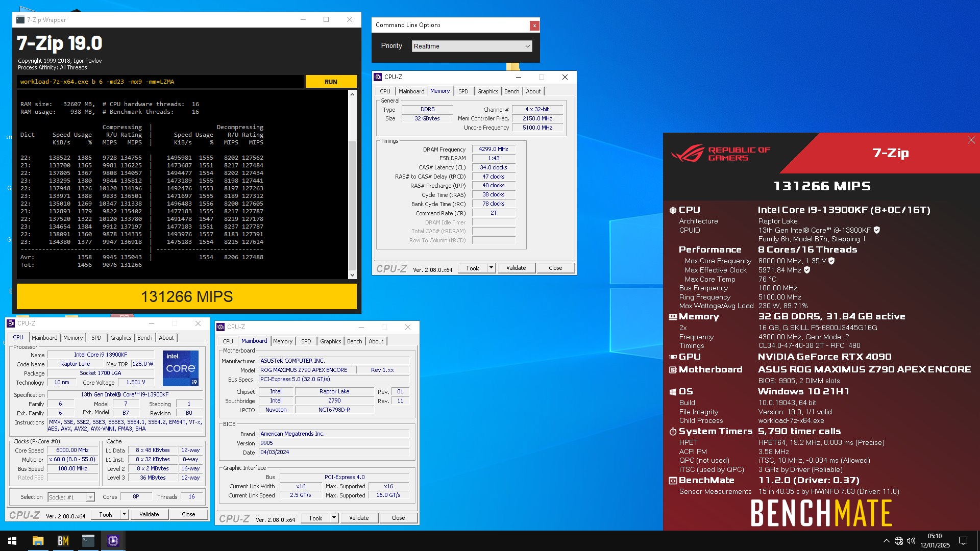Viewport: 980px width, 551px height.
Task: Open Tools dropdown arrow in Mainboard CPU-Z
Action: pyautogui.click(x=334, y=518)
